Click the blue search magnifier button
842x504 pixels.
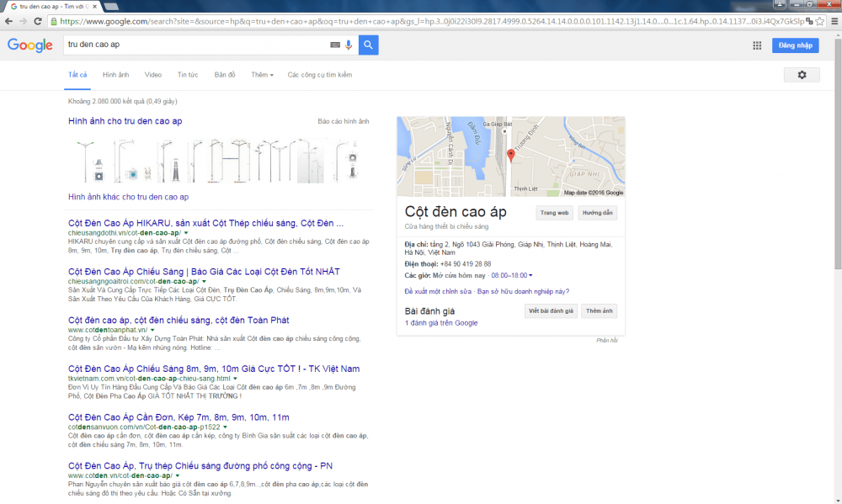click(369, 45)
